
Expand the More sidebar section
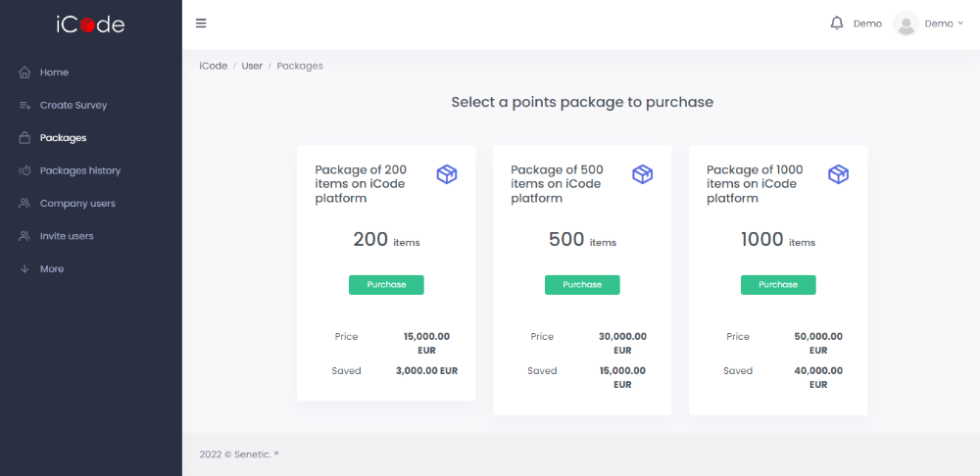[x=51, y=269]
